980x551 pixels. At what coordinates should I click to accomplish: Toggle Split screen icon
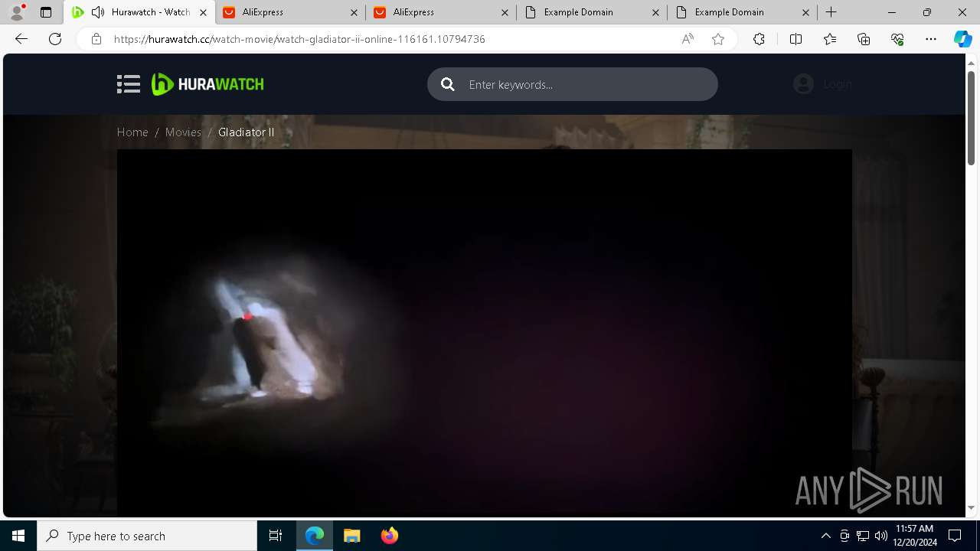click(795, 39)
